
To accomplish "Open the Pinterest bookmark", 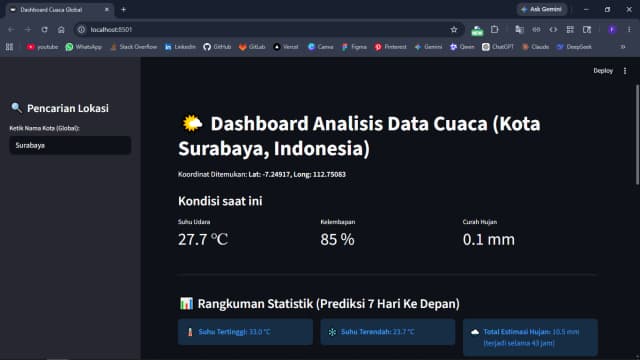I will (x=391, y=47).
